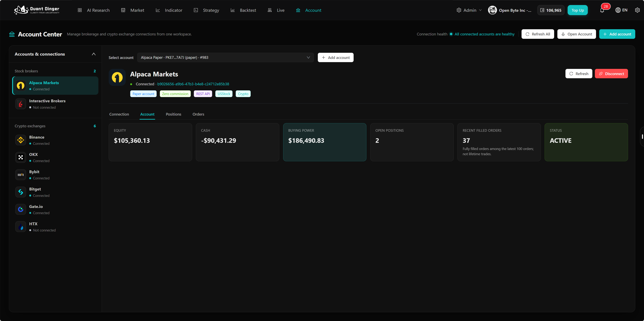Click the 106,965 credits balance
Screen dimensions: 644x321
[x=551, y=10]
